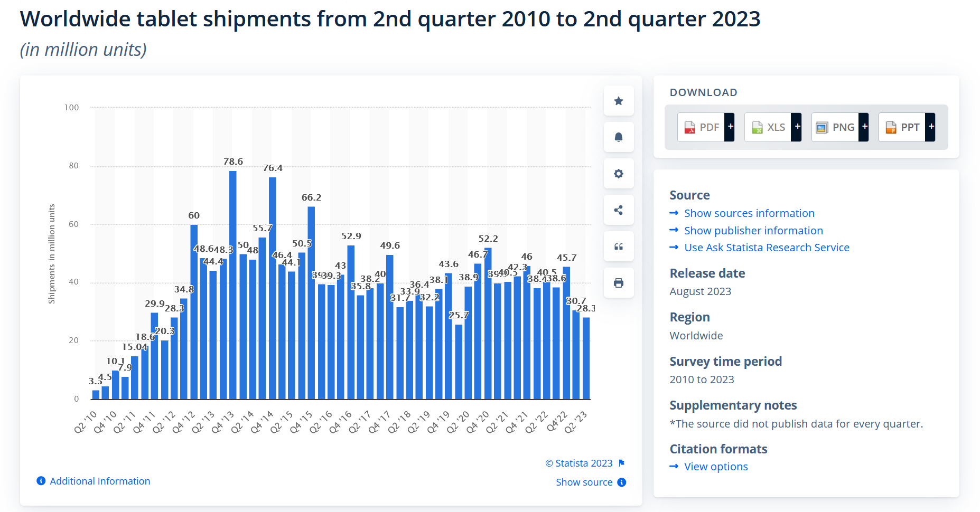Click the bar labeled 49.6
Viewport: 980px width, 512px height.
click(390, 327)
